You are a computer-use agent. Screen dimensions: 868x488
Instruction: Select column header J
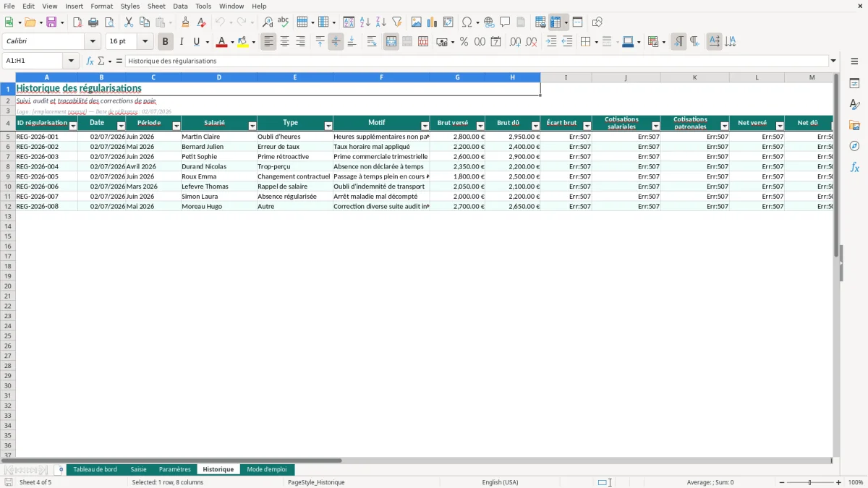(626, 77)
